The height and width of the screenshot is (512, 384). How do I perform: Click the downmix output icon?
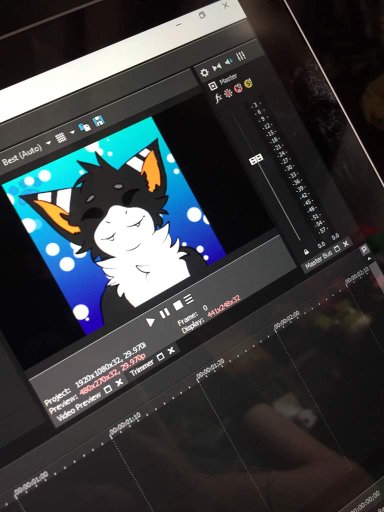point(217,67)
